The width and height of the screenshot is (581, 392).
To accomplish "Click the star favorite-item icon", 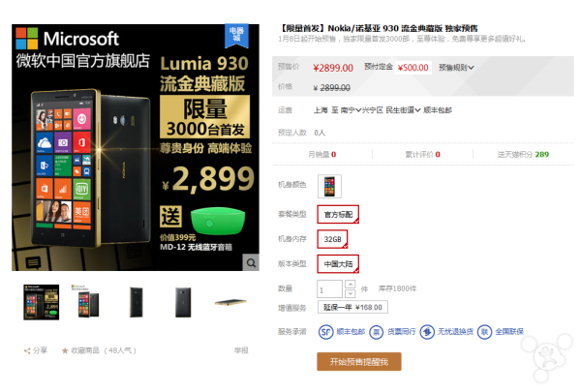I will [65, 350].
